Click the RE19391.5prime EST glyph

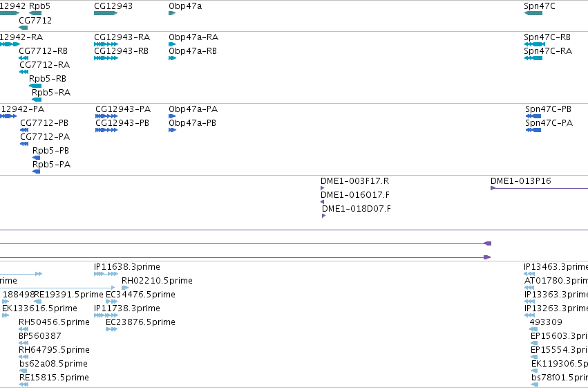38,302
